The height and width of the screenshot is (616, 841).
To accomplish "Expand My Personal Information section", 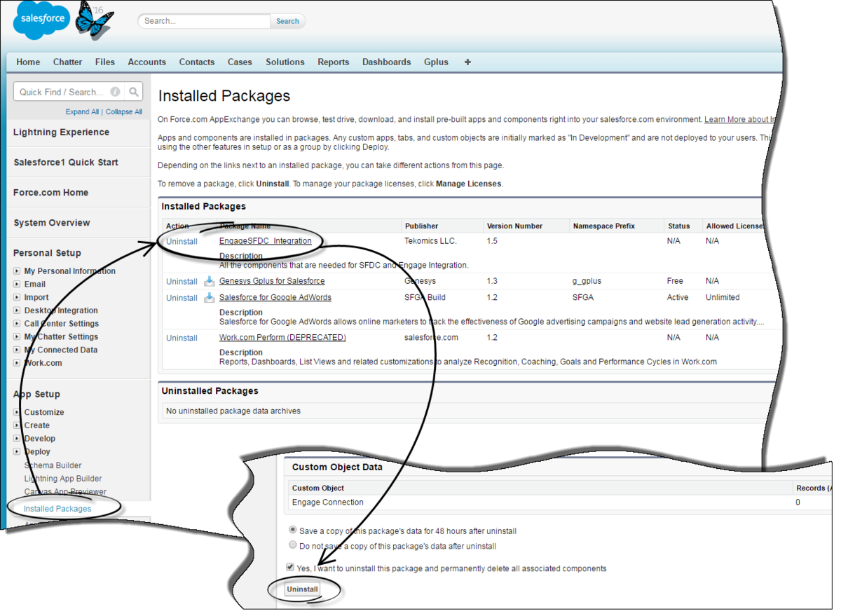I will [17, 271].
